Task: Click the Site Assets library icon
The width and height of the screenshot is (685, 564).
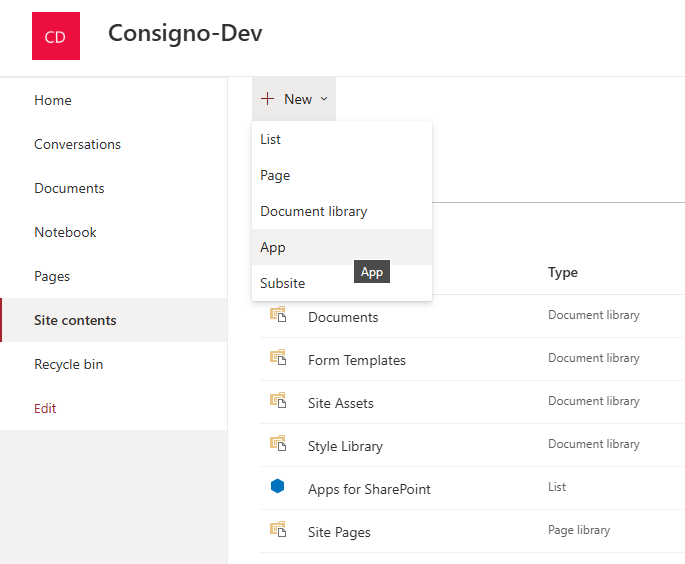Action: 278,400
